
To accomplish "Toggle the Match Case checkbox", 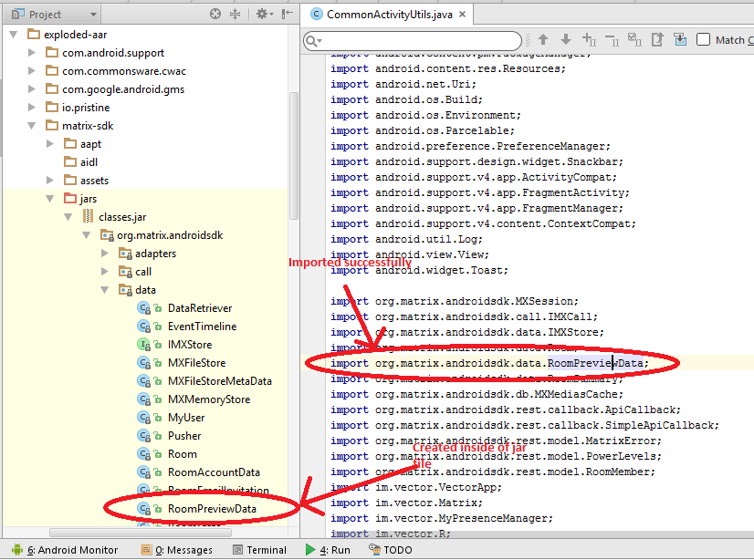I will pos(703,39).
